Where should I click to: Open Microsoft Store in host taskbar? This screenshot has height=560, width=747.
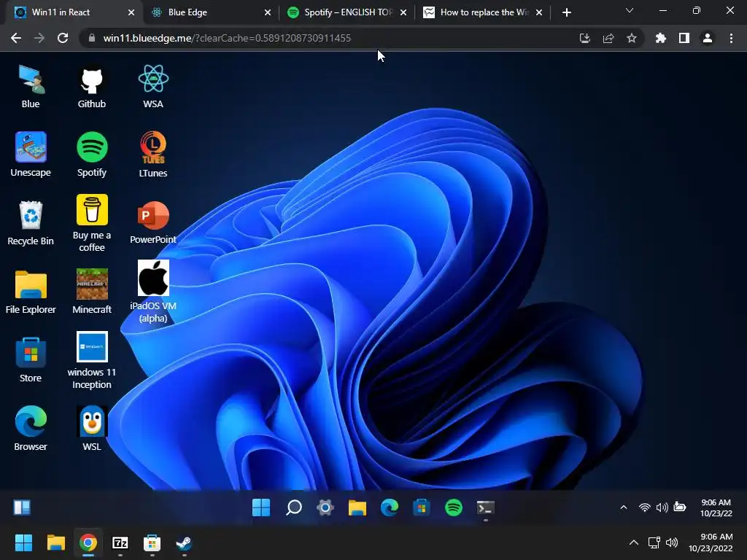point(152,542)
